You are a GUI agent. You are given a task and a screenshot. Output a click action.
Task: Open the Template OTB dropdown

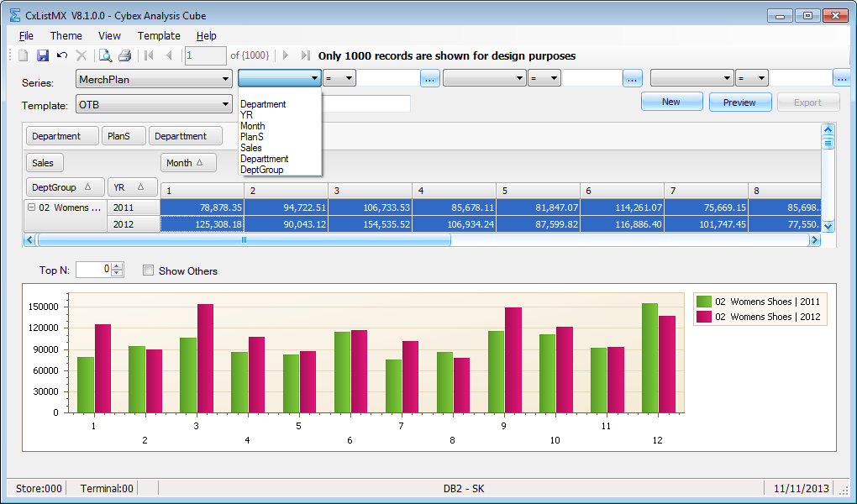pos(154,104)
